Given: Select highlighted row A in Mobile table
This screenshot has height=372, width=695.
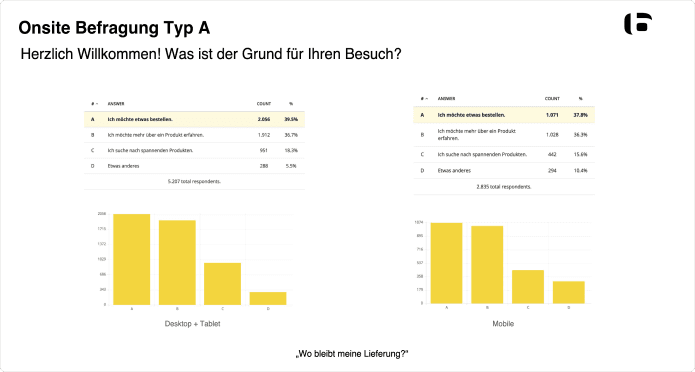Looking at the screenshot, I should coord(504,115).
